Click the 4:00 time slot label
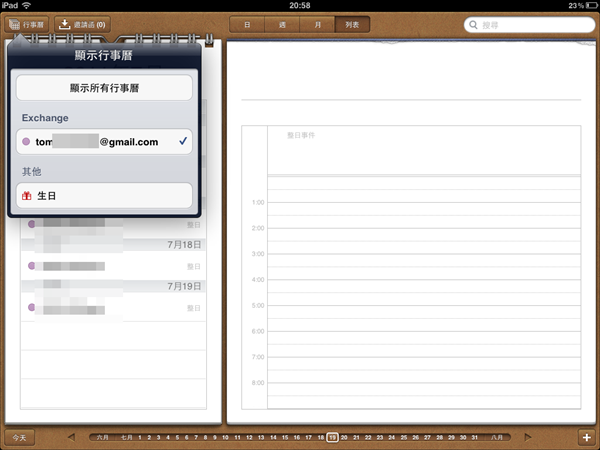This screenshot has width=600, height=450. 258,280
